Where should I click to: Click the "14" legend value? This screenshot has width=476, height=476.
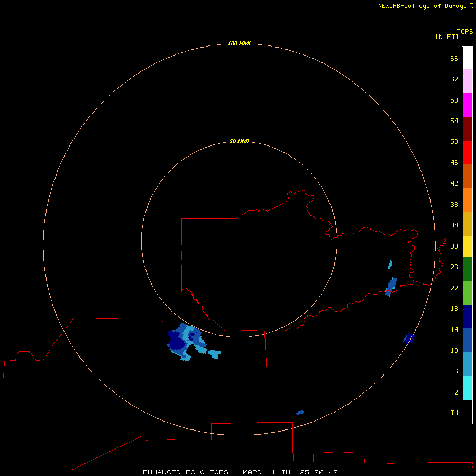454,329
